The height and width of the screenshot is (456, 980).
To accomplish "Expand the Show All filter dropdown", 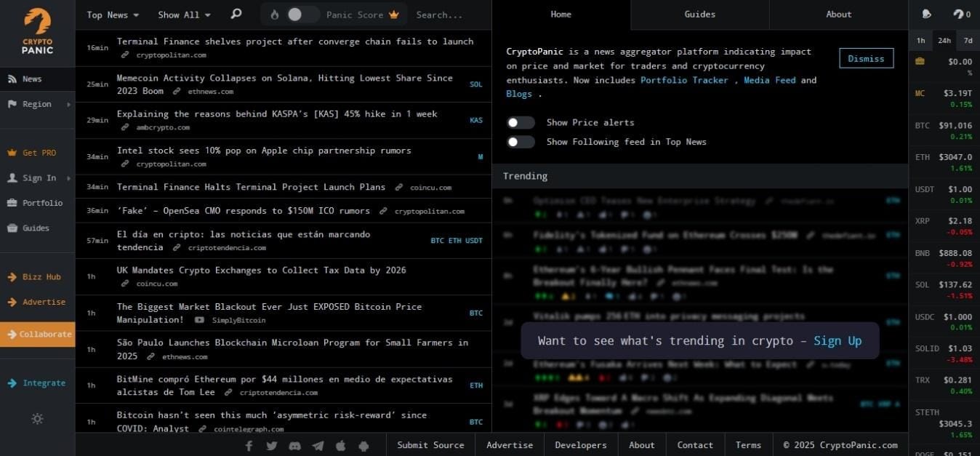I will tap(184, 15).
